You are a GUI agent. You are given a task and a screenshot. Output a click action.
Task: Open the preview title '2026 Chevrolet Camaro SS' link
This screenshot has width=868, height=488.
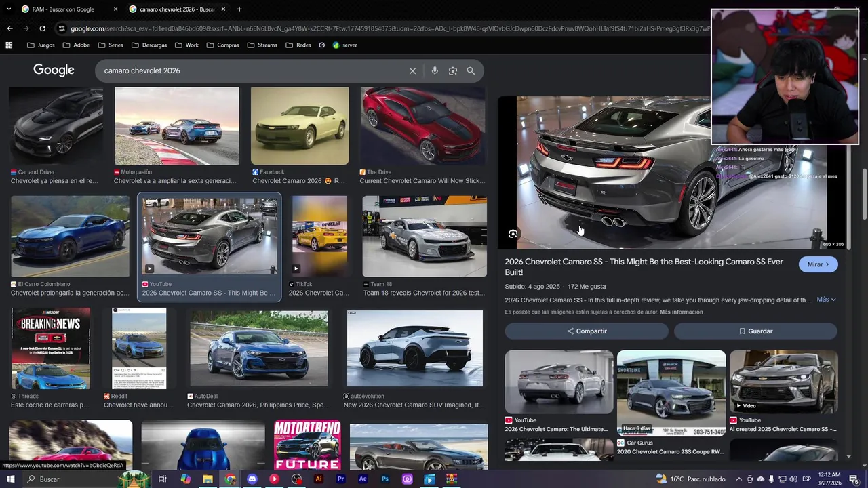(644, 266)
